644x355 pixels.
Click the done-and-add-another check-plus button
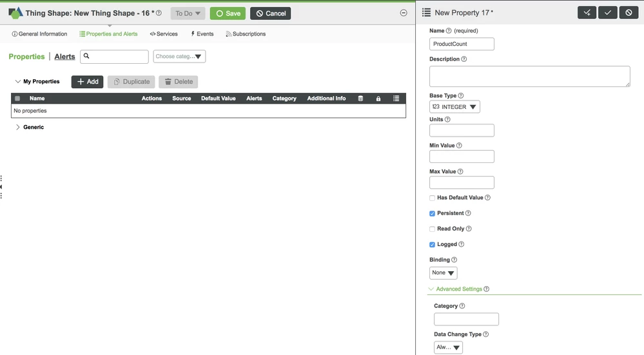tap(587, 13)
